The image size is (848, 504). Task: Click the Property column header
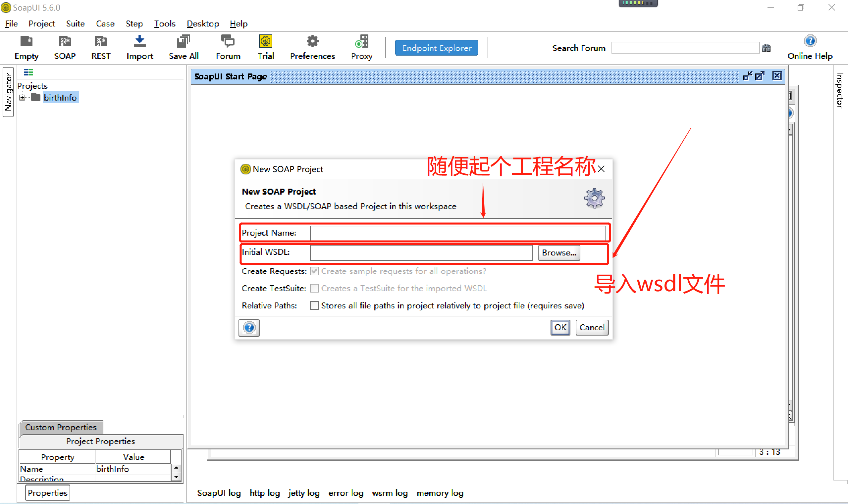[x=57, y=457]
